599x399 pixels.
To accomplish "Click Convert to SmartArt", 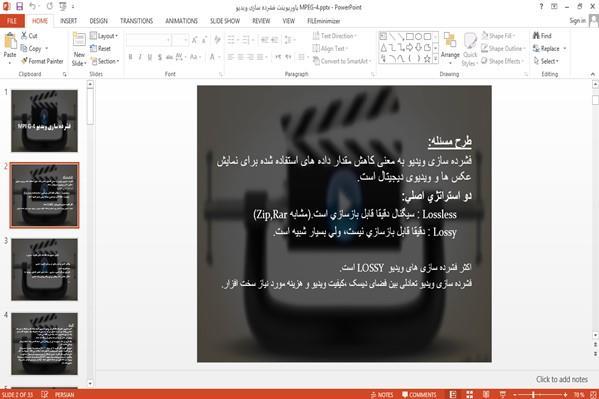I will (x=342, y=61).
